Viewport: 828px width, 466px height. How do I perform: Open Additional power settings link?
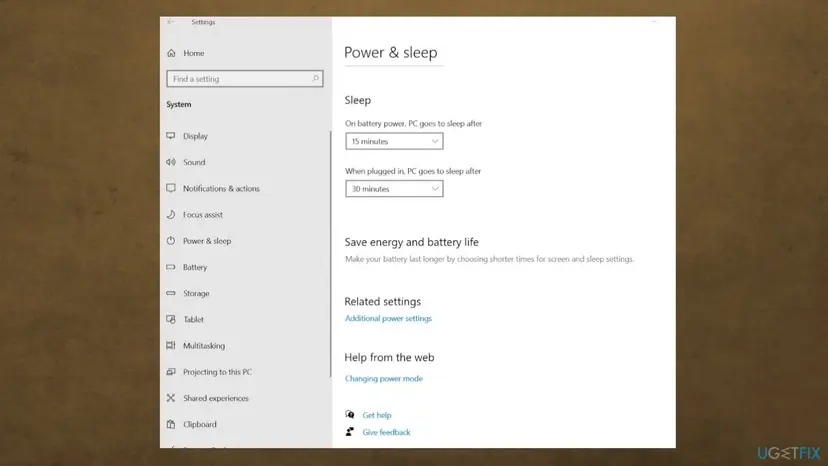coord(388,318)
